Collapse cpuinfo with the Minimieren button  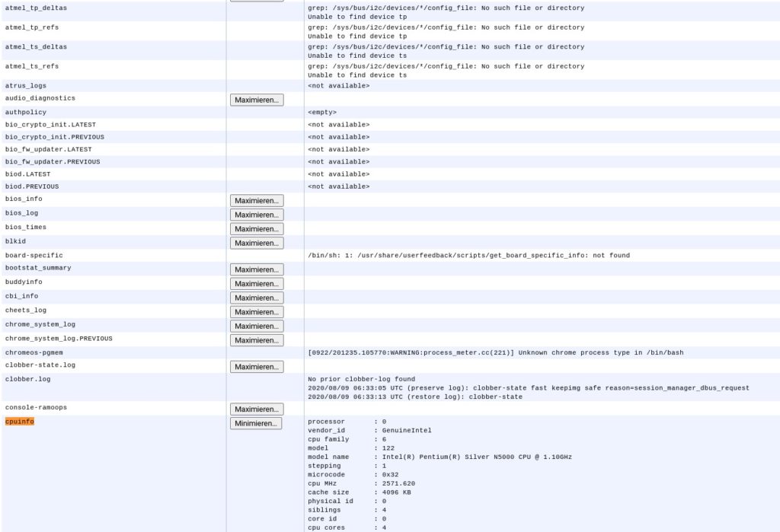[256, 423]
